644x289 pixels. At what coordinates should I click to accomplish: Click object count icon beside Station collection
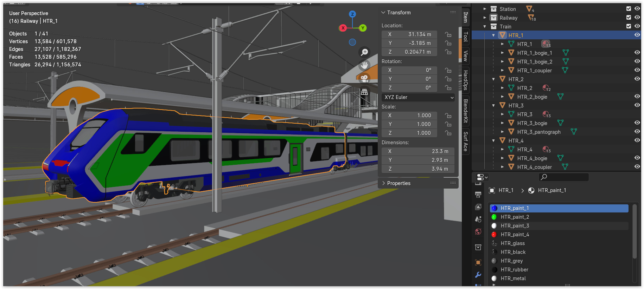coord(530,9)
